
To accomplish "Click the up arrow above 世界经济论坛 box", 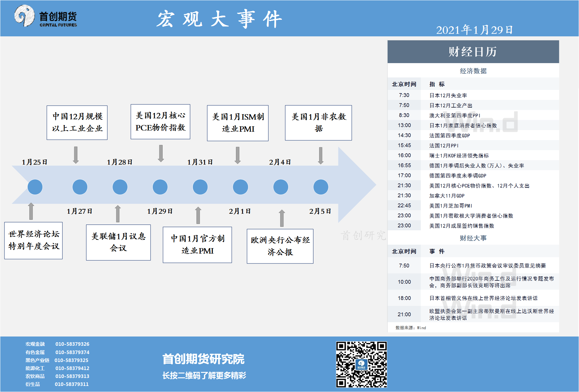I will coord(31,211).
